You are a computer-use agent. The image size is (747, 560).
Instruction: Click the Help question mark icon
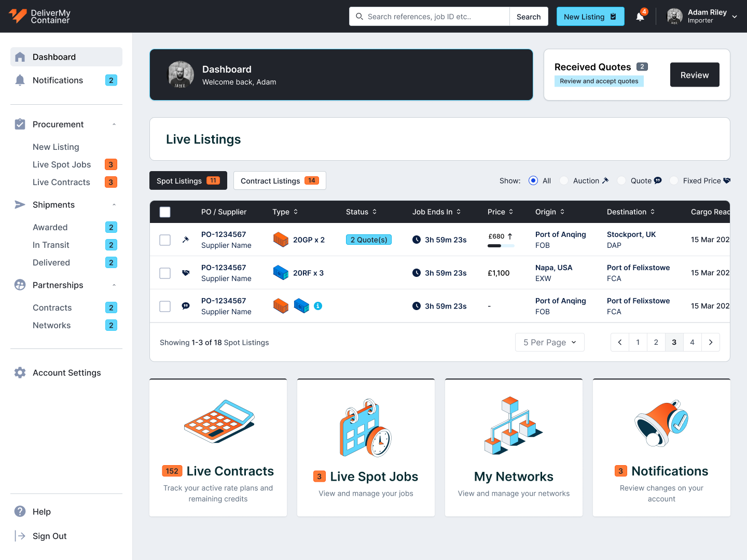[20, 511]
